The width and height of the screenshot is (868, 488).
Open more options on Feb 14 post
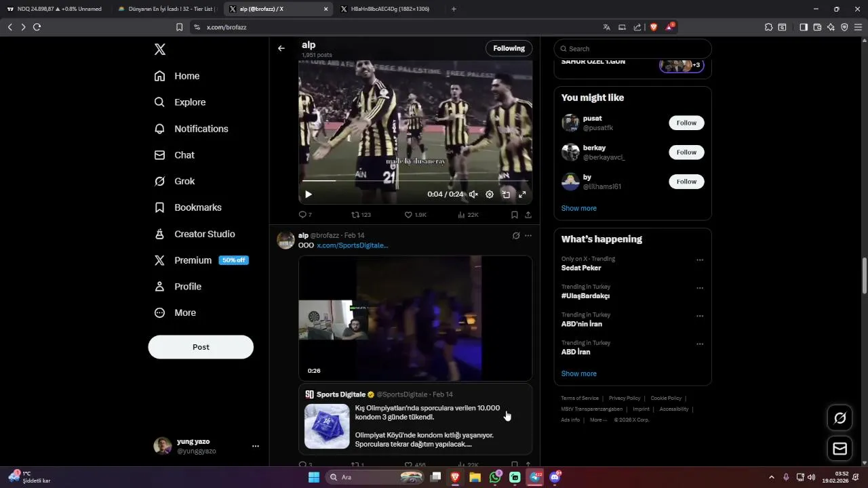(x=528, y=236)
